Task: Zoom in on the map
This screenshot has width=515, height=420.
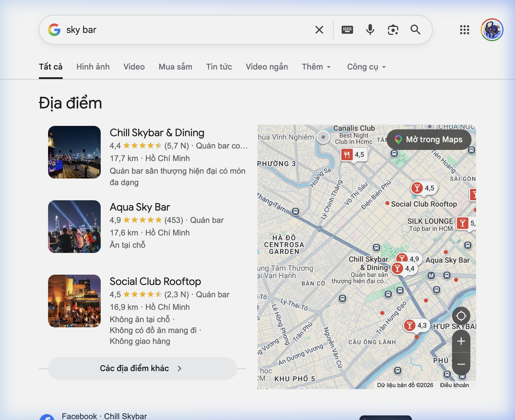Action: point(461,341)
